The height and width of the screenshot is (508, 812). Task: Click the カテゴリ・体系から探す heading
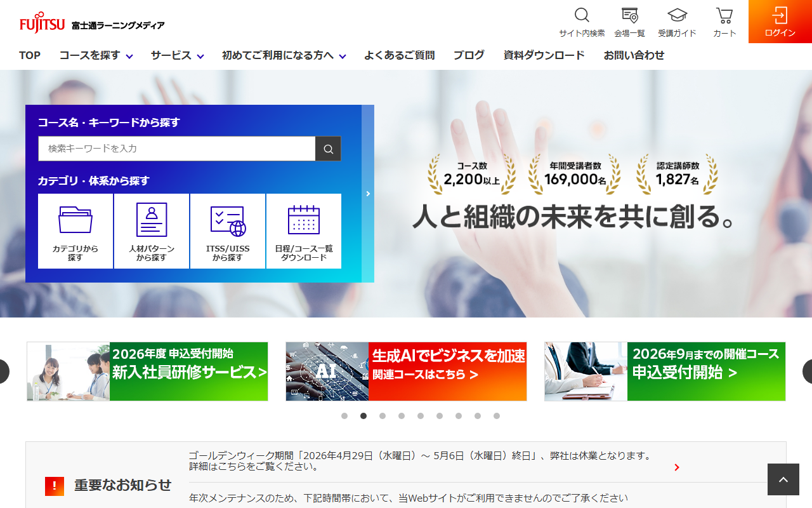coord(94,181)
